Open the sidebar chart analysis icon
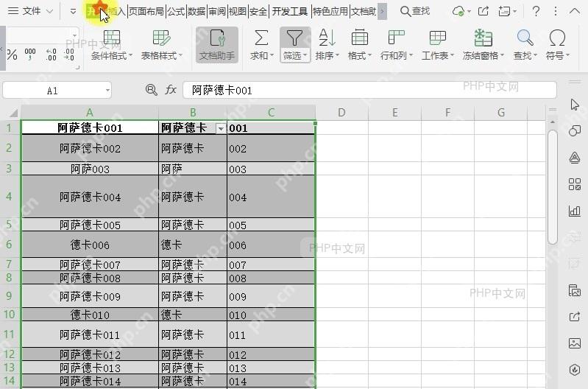Viewport: 588px width, 389px height. coord(575,211)
